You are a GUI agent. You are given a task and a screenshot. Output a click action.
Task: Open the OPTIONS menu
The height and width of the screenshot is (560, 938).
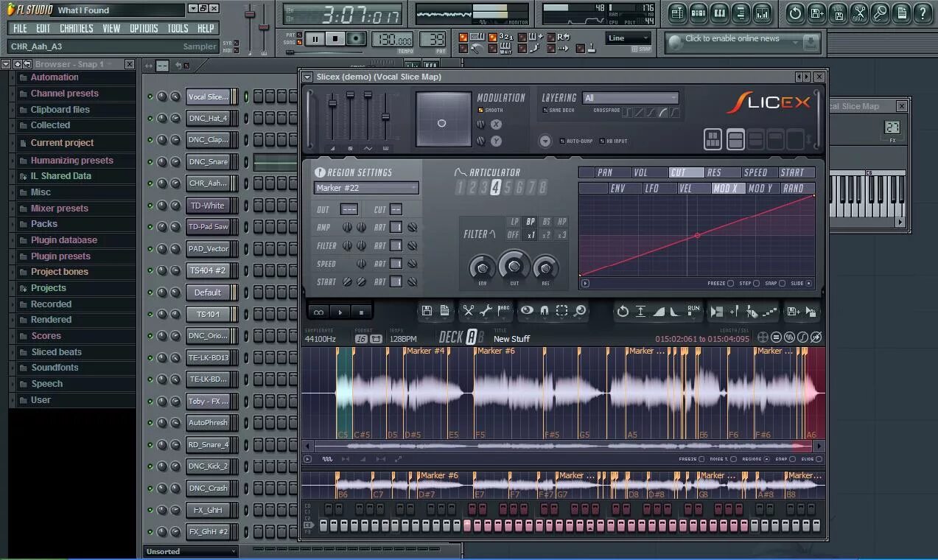pyautogui.click(x=144, y=28)
